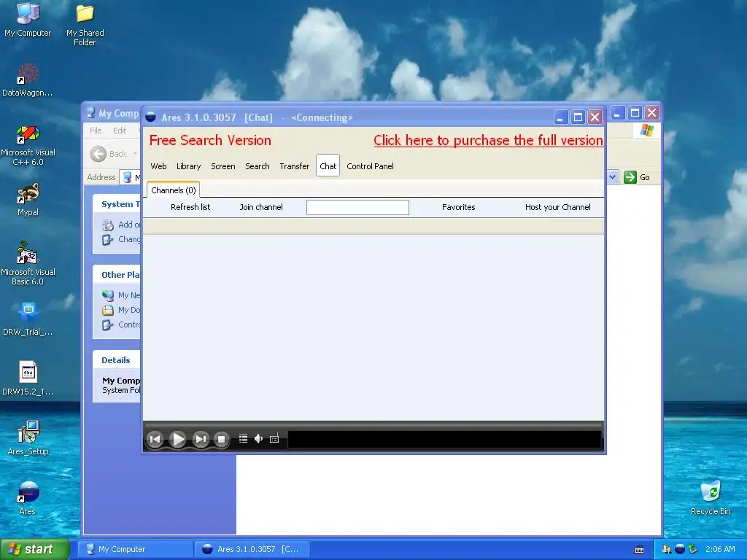Switch to the Library tab in Ares
This screenshot has height=560, width=747.
tap(189, 166)
